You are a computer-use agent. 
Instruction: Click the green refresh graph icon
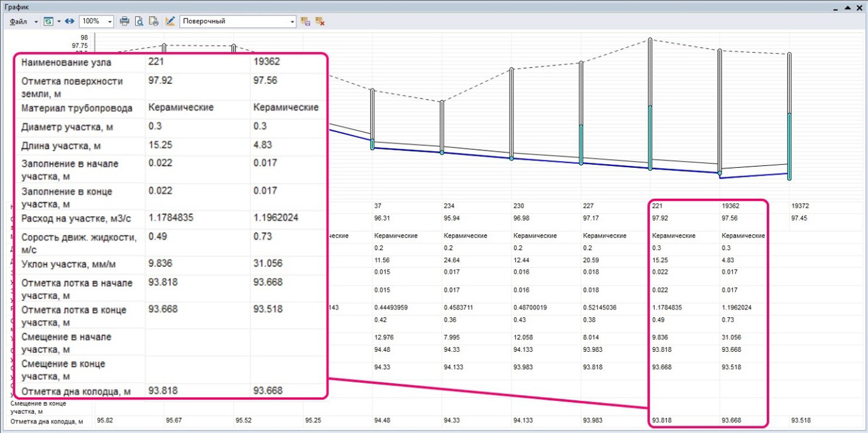48,21
